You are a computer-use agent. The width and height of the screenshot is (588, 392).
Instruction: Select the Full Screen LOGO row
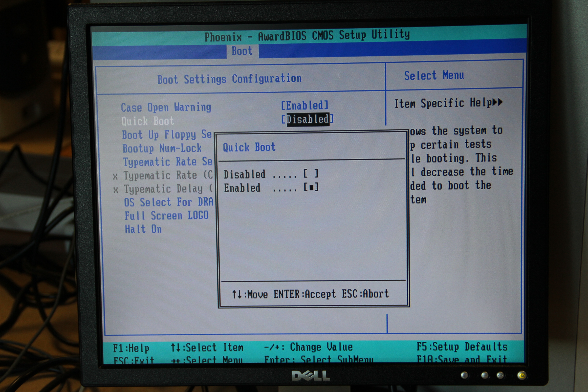pos(167,216)
